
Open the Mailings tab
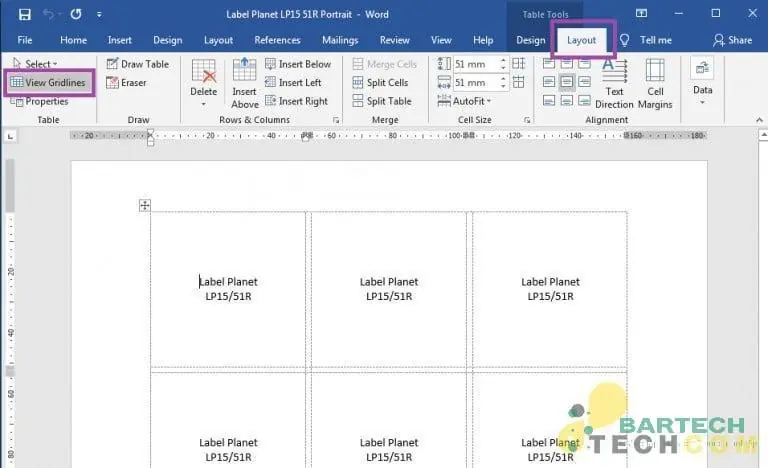click(x=340, y=40)
